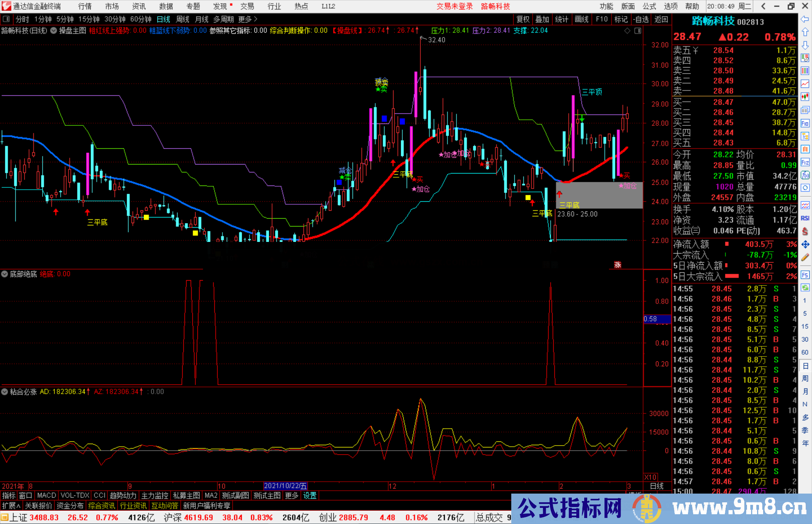Click the red trend line chart icon
Viewport: 812px width, 524px height.
pyautogui.click(x=805, y=84)
